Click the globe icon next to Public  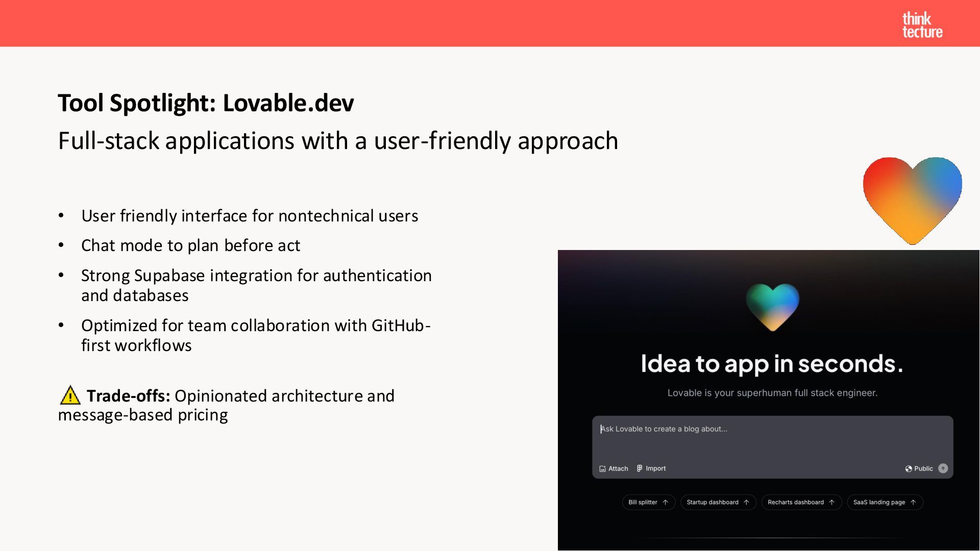(909, 469)
